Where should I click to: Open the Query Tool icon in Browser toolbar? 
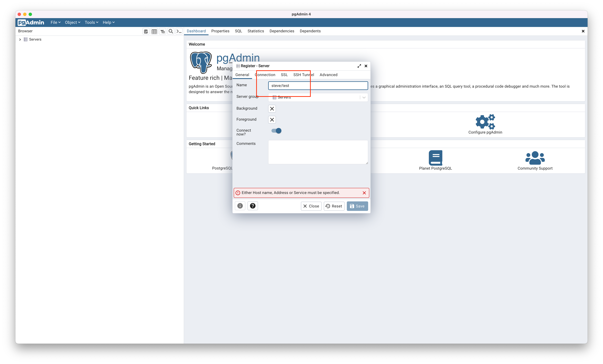tap(146, 31)
